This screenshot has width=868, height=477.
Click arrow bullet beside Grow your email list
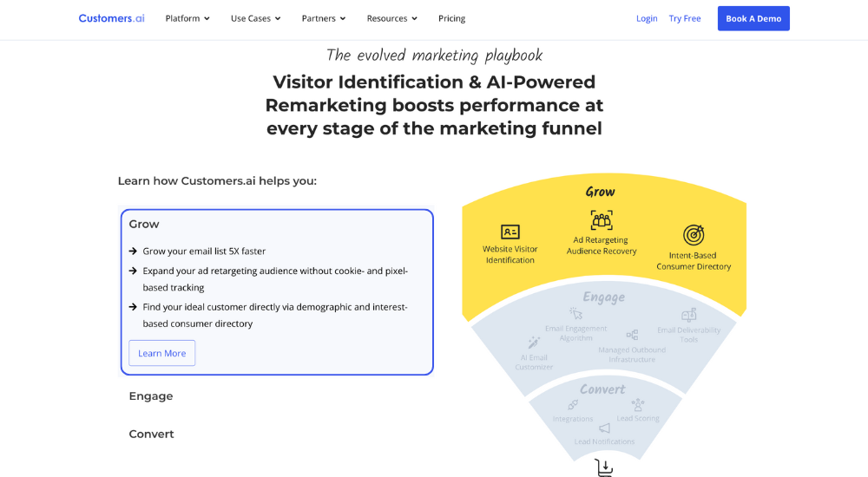[x=133, y=252]
